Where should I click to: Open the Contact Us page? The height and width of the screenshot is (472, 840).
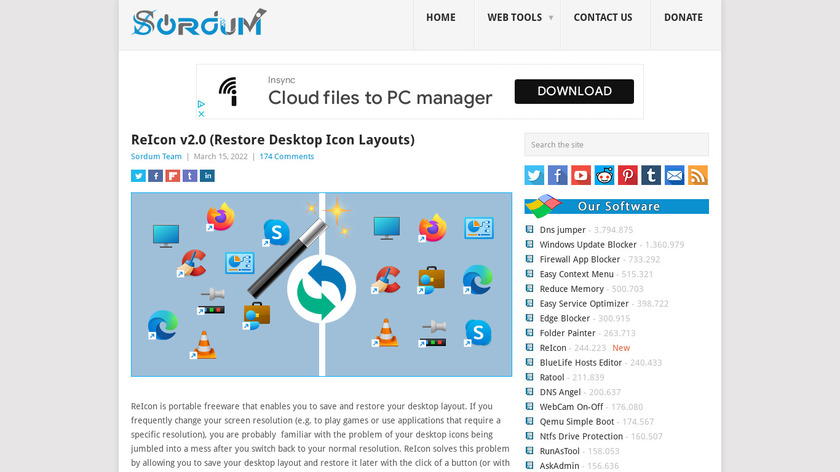[603, 17]
